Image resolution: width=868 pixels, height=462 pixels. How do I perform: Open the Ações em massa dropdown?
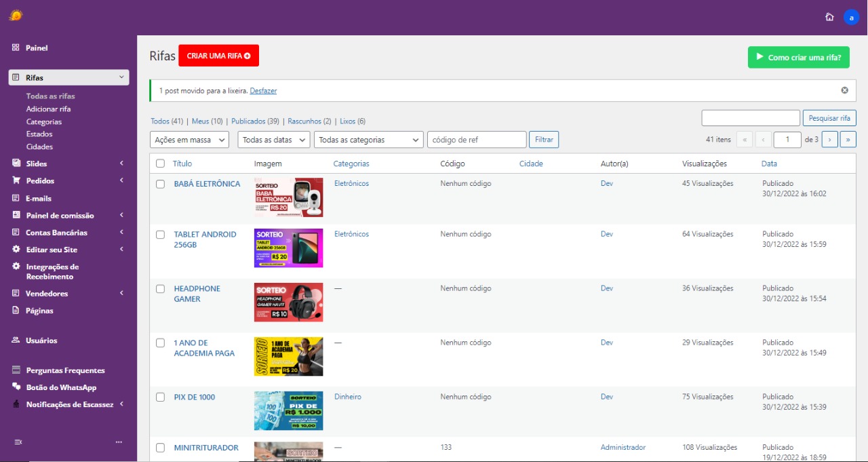pyautogui.click(x=189, y=140)
